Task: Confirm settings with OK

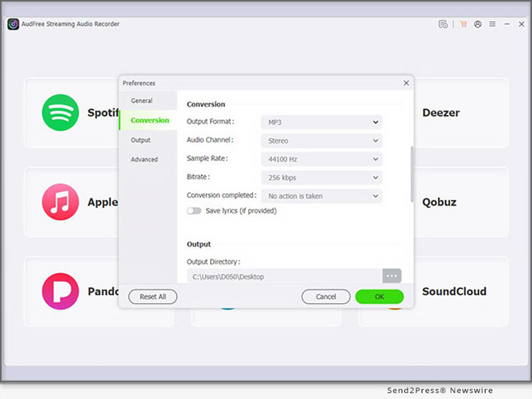Action: tap(379, 297)
